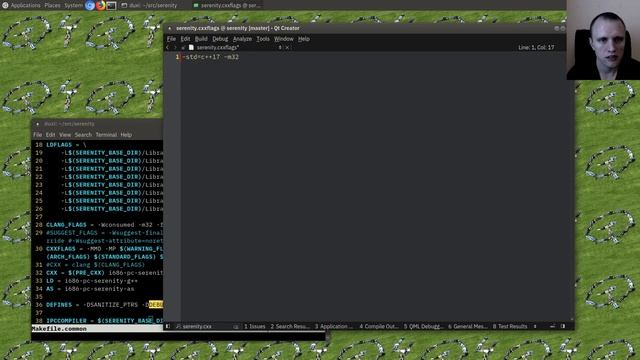This screenshot has height=360, width=640.
Task: Go forward in editor navigation history
Action: pyautogui.click(x=175, y=47)
